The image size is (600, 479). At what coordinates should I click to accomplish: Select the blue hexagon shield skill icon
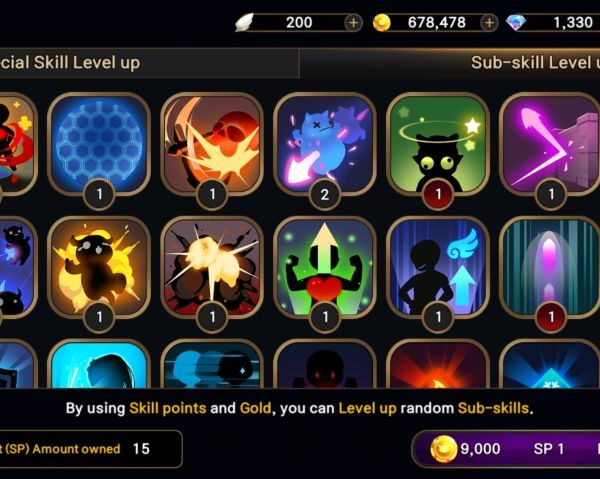pyautogui.click(x=99, y=145)
